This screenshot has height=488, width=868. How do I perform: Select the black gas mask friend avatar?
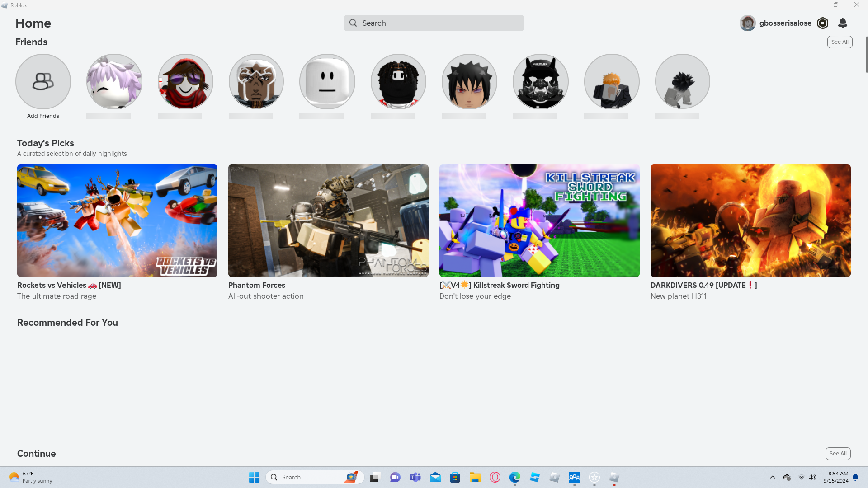pos(540,82)
